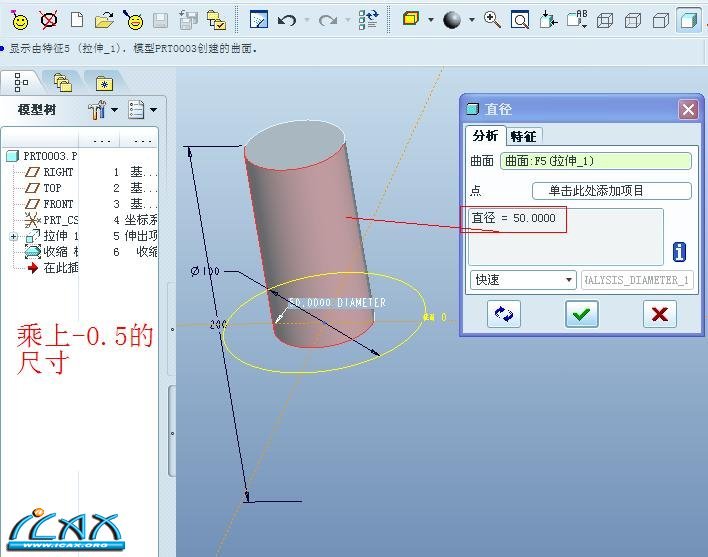This screenshot has width=708, height=557.
Task: Toggle the shaded display mode cube
Action: pyautogui.click(x=688, y=19)
